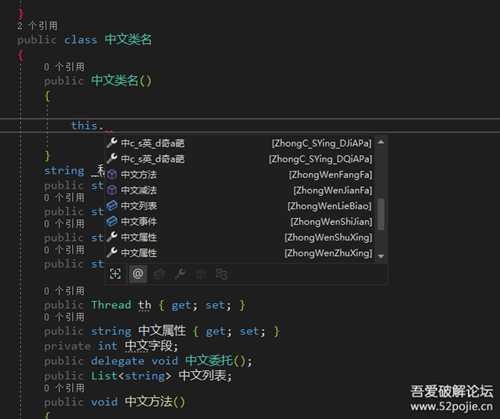Click the field name 中文字段

pyautogui.click(x=149, y=345)
